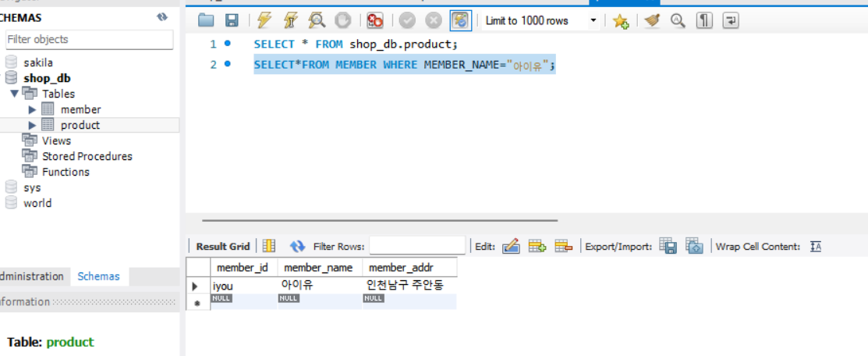Toggle word wrap icon in editor toolbar
Viewport: 868px width, 356px height.
coord(732,21)
